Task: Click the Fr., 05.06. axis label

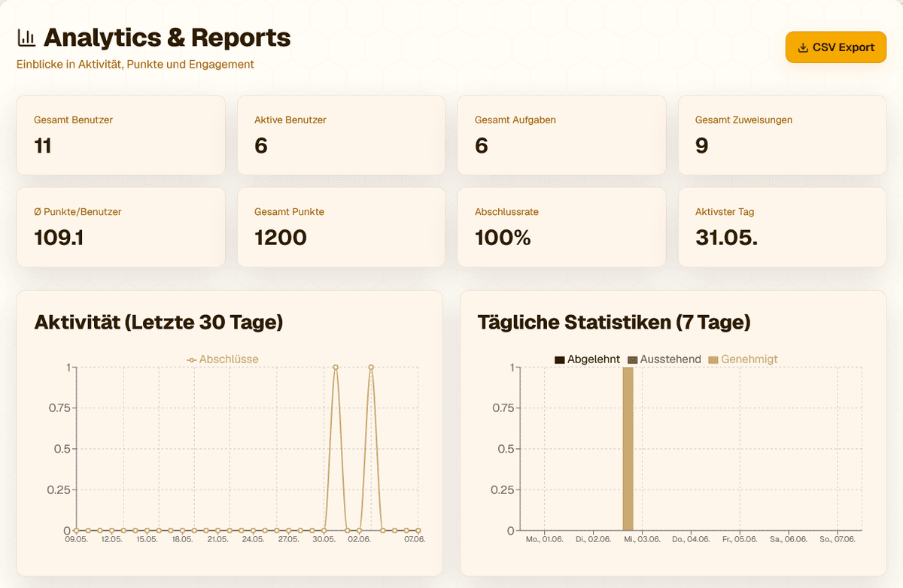Action: click(740, 540)
